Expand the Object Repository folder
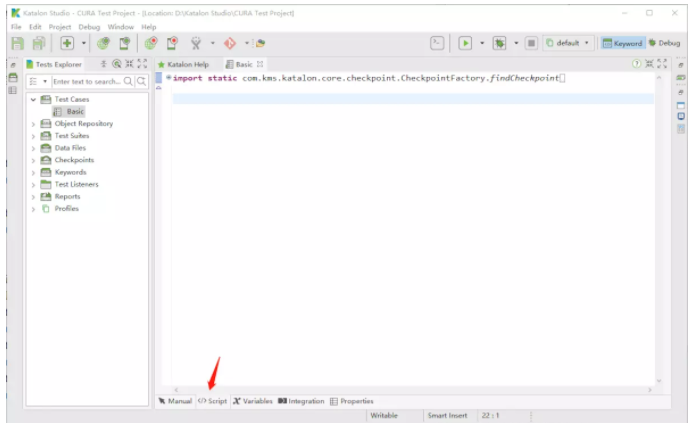The image size is (697, 431). 33,124
